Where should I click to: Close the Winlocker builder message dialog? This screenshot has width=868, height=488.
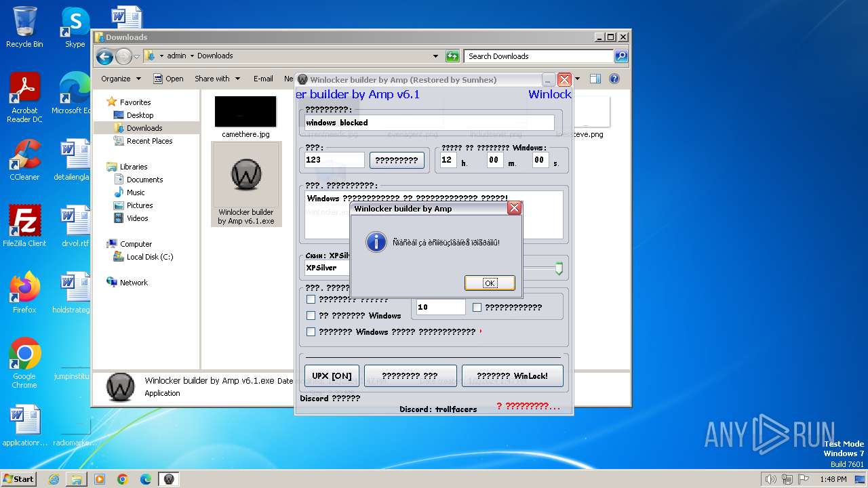pos(514,208)
